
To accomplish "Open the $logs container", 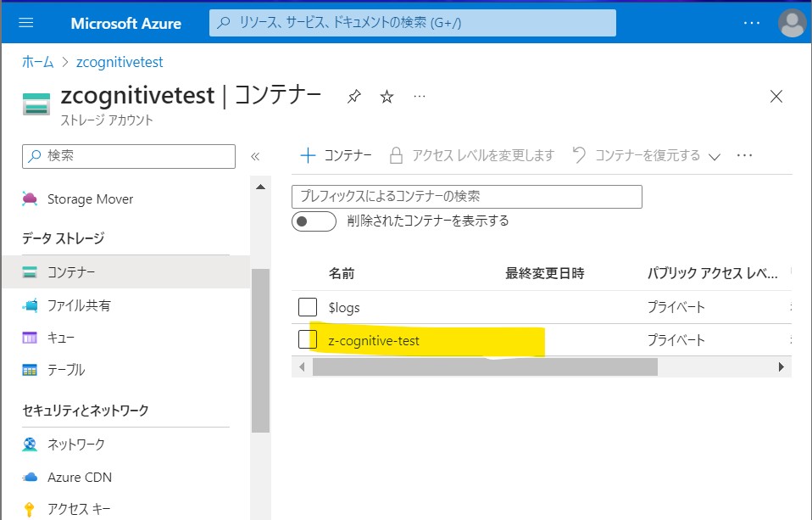I will (344, 308).
